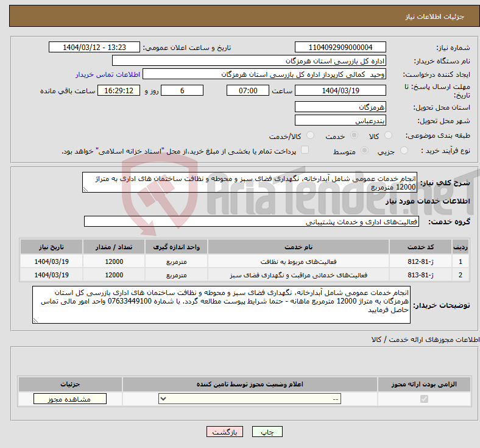
Task: Click the delivery city field بندرعباس
Action: point(340,120)
